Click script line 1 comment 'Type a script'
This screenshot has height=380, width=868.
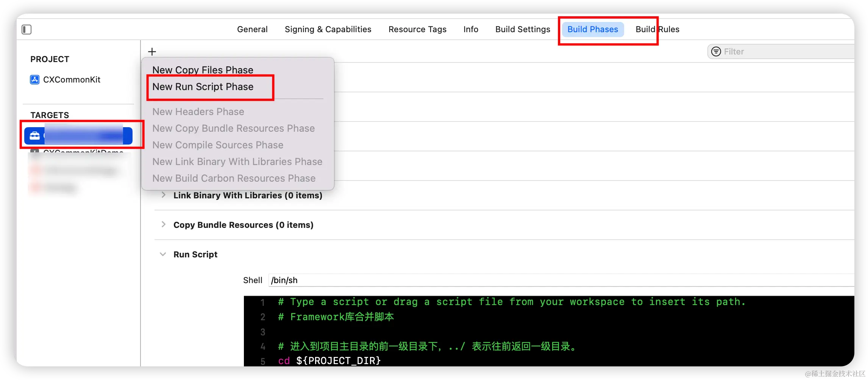[512, 302]
